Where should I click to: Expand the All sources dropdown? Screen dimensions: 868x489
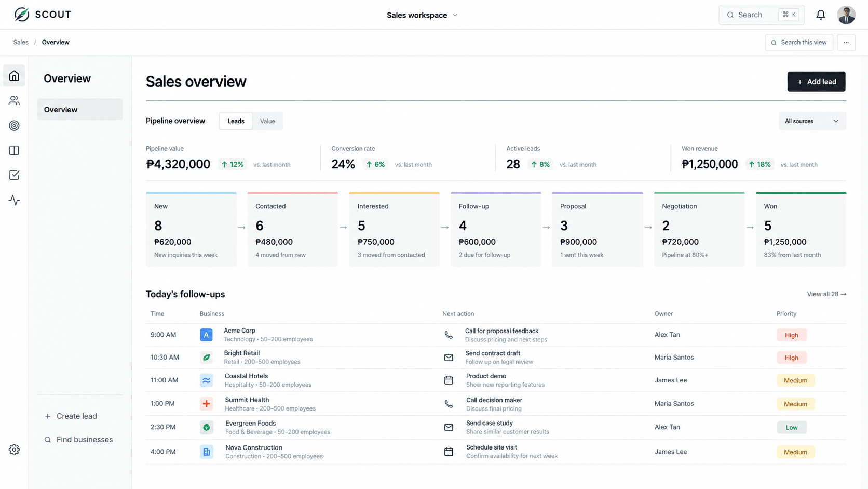tap(812, 121)
